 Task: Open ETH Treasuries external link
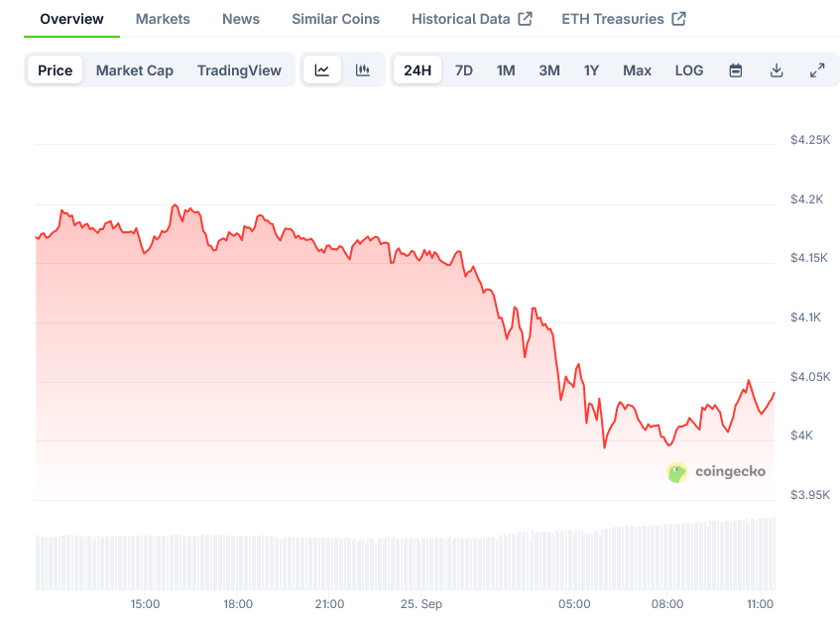(x=624, y=19)
